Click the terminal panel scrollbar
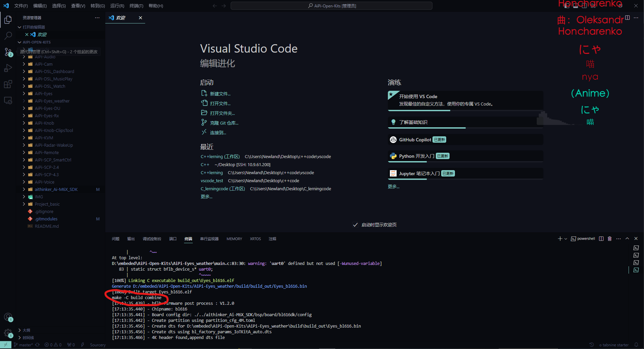 (x=629, y=270)
